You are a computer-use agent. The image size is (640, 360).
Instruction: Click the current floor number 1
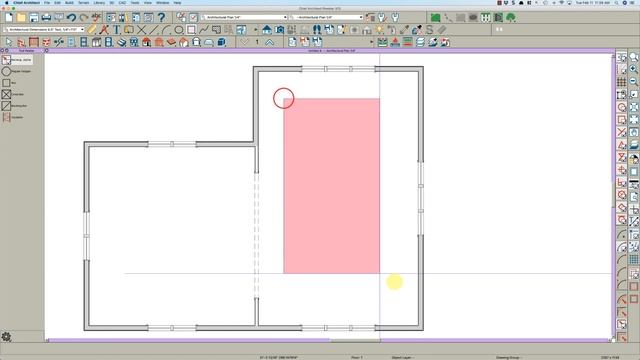pos(257,42)
